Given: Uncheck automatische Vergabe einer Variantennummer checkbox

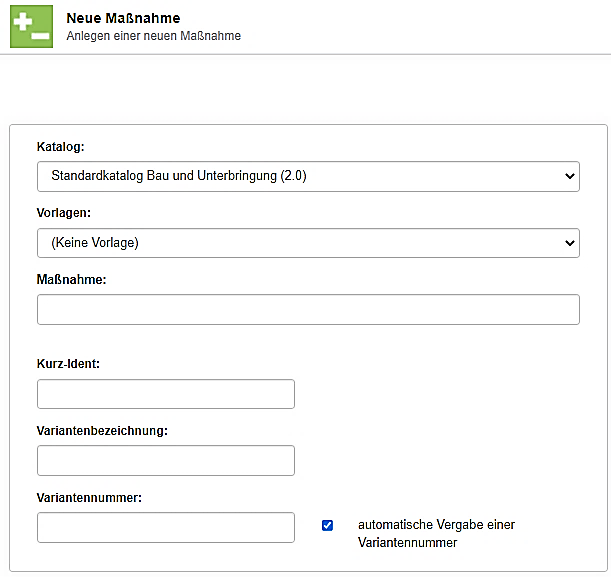Looking at the screenshot, I should [327, 525].
